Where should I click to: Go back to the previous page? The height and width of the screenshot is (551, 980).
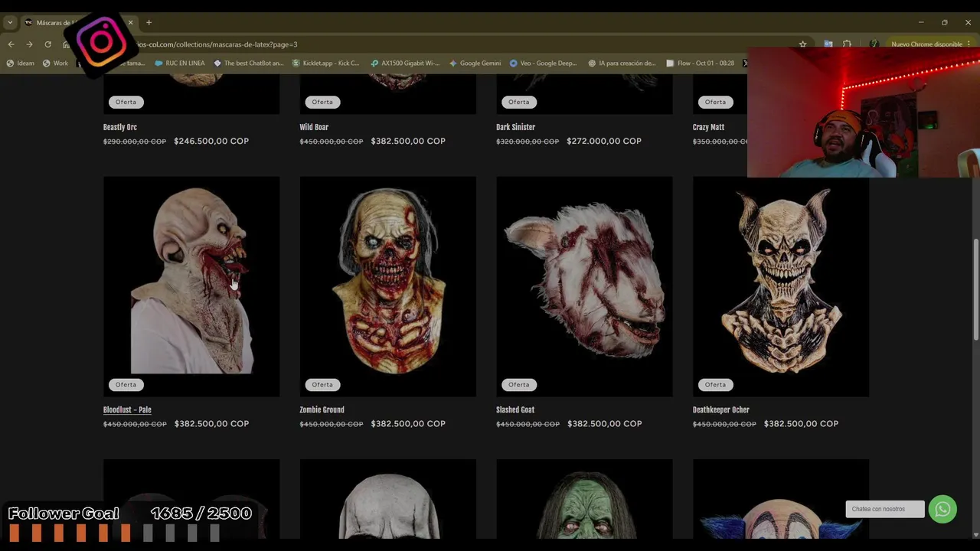point(11,44)
